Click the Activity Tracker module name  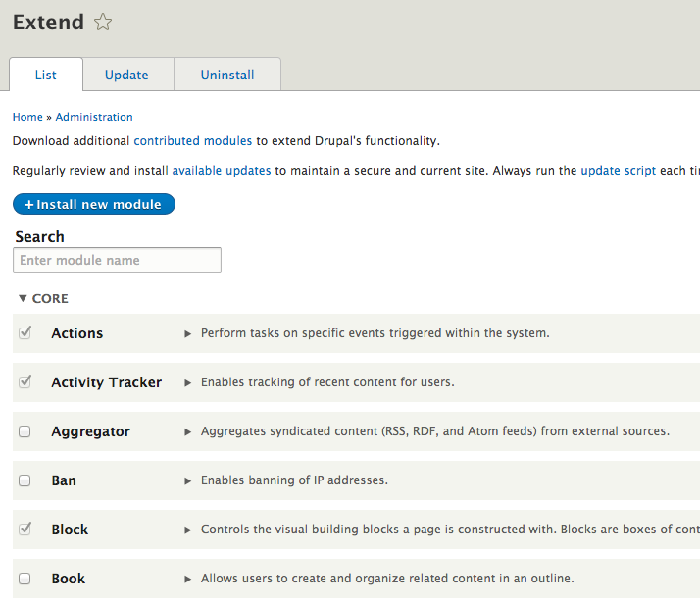(x=106, y=382)
